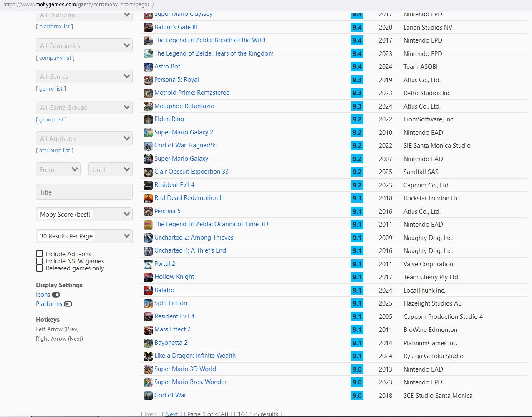Click the Split Fiction cover icon

[148, 303]
